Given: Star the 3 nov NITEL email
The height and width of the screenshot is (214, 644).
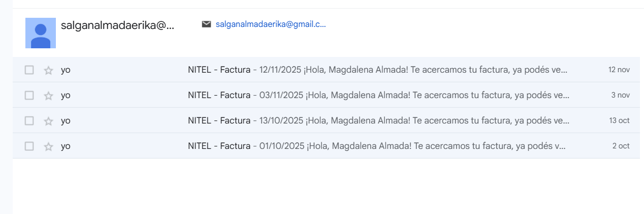Looking at the screenshot, I should pos(49,96).
